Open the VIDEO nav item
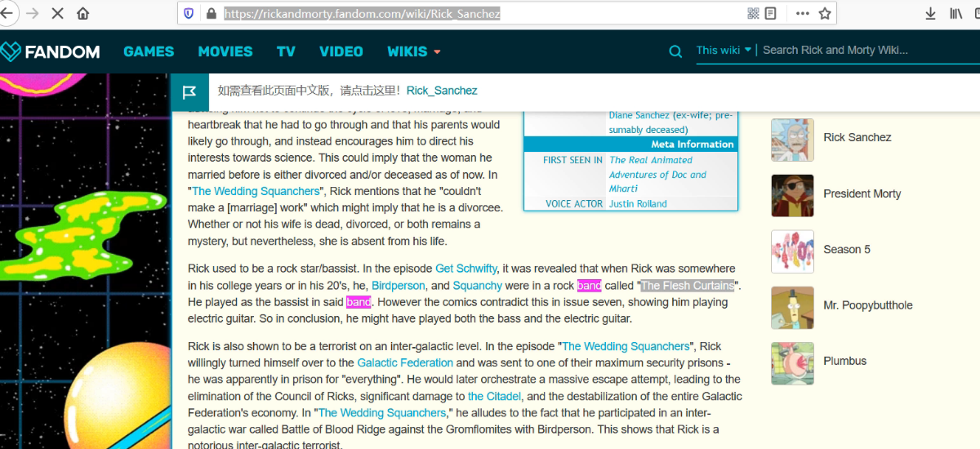Image resolution: width=980 pixels, height=449 pixels. tap(341, 51)
